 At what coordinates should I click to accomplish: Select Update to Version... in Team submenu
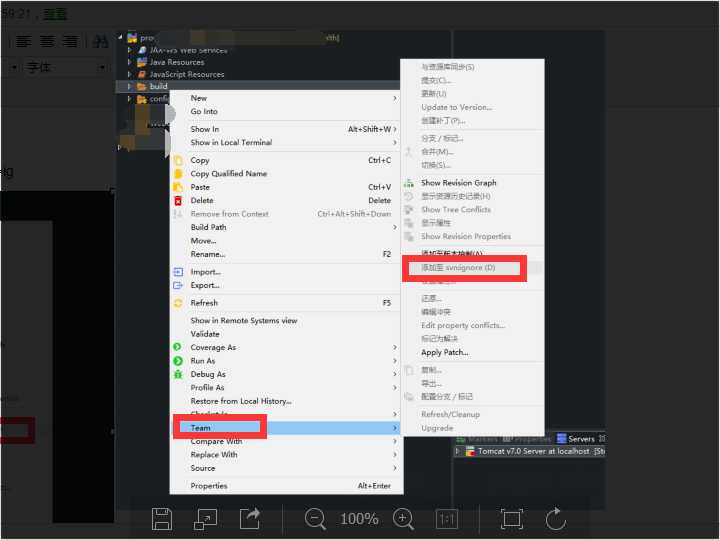[x=456, y=107]
